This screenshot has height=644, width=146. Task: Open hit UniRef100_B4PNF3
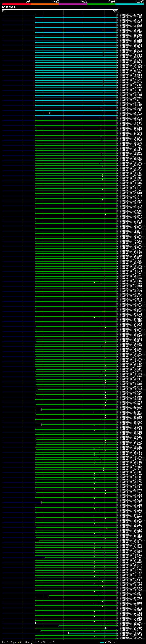[131, 583]
